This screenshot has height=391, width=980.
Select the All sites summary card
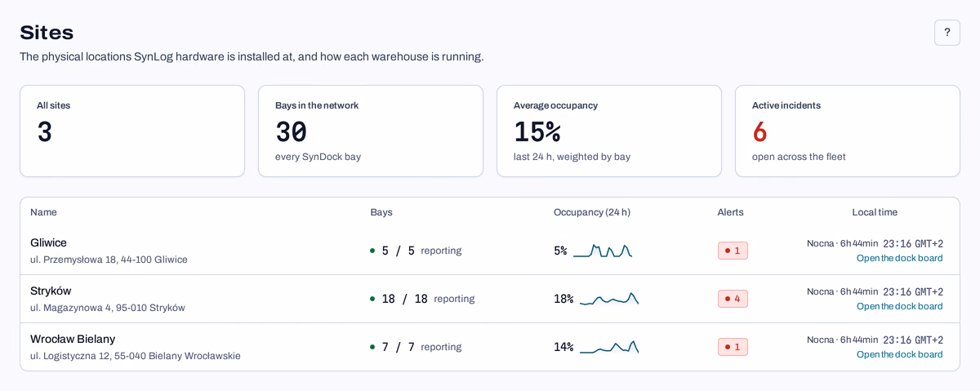tap(132, 131)
